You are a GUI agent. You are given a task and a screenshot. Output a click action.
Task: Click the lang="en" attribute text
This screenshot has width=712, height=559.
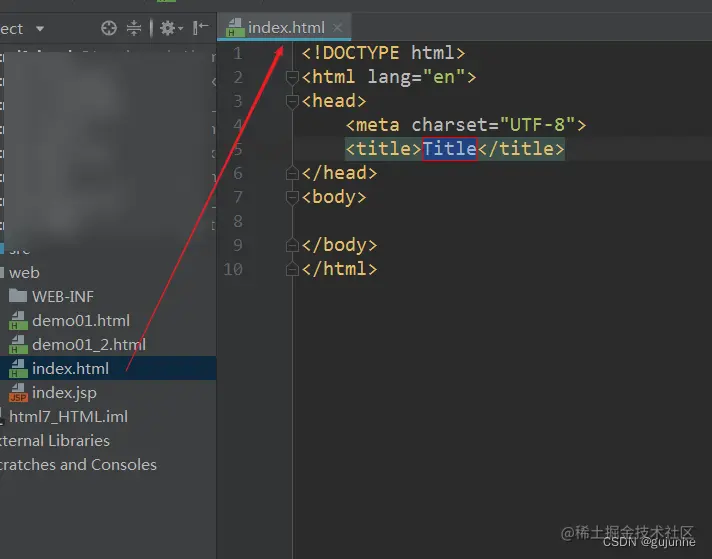(417, 77)
